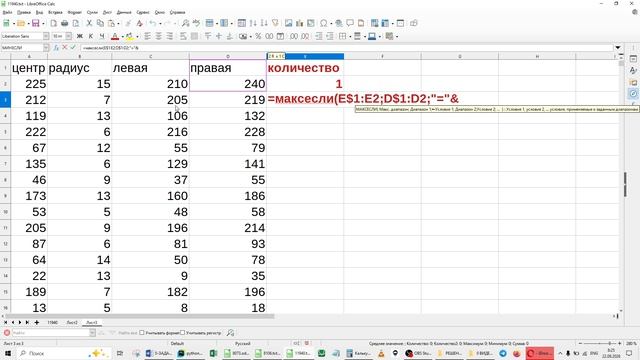Click the Paste clipboard icon
The width and height of the screenshot is (640, 360).
coord(111,23)
